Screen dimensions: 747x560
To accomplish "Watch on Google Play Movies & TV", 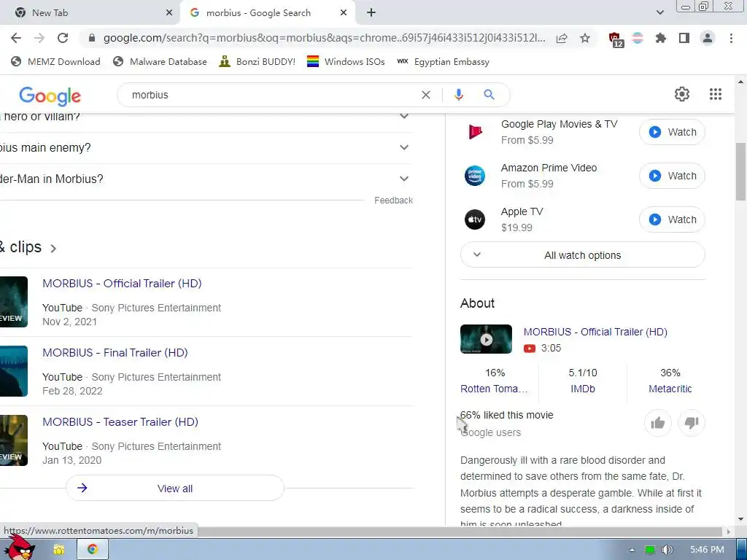I will click(672, 132).
